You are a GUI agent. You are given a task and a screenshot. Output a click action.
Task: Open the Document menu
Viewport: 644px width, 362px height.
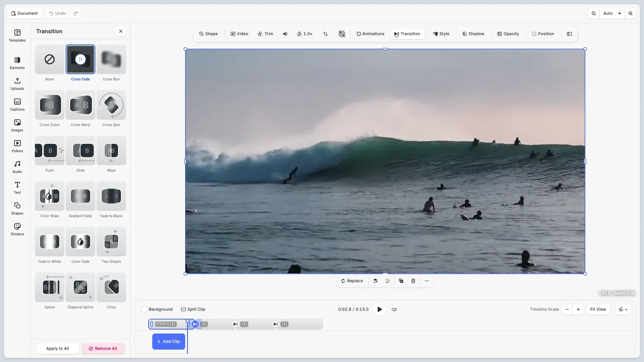25,13
